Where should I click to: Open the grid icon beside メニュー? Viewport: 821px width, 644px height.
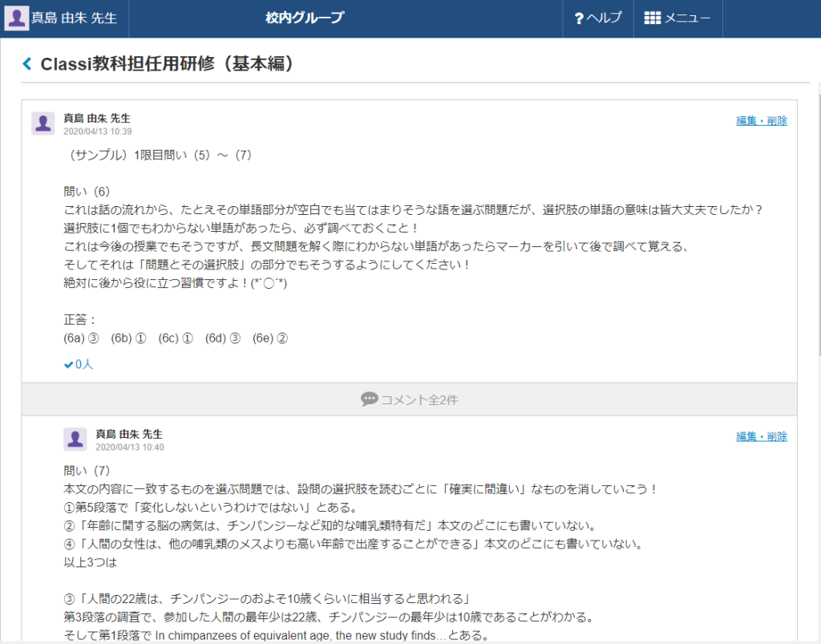click(x=652, y=18)
